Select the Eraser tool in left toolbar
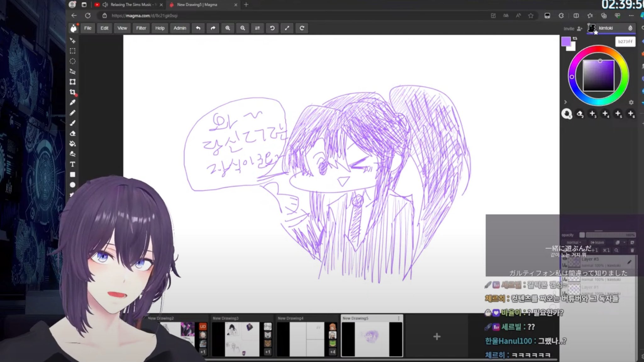The image size is (644, 362). [x=72, y=133]
